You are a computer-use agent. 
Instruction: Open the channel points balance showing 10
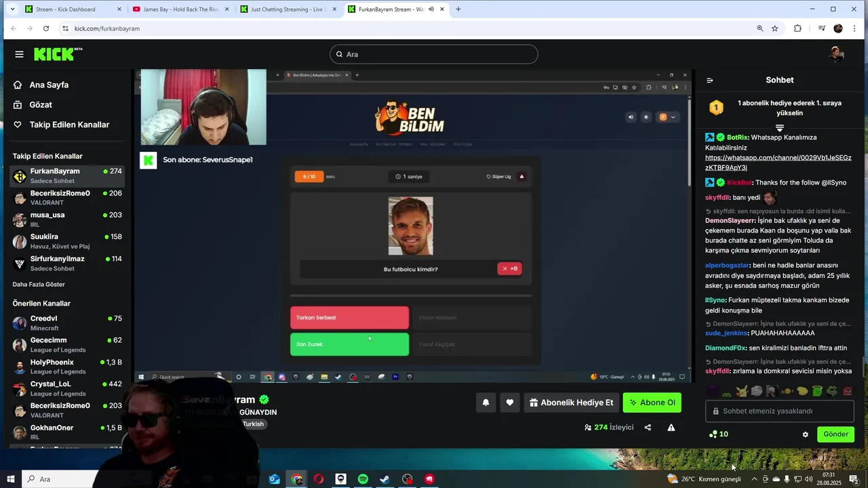[718, 434]
